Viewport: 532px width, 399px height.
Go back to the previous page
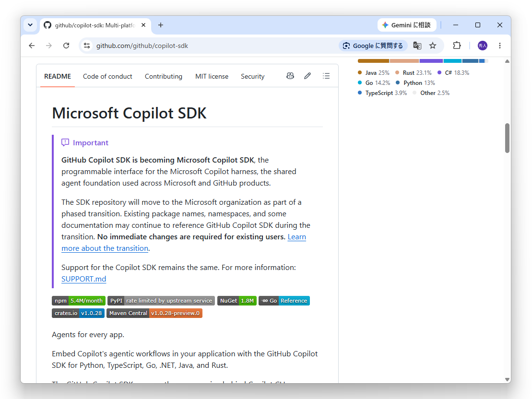[32, 46]
